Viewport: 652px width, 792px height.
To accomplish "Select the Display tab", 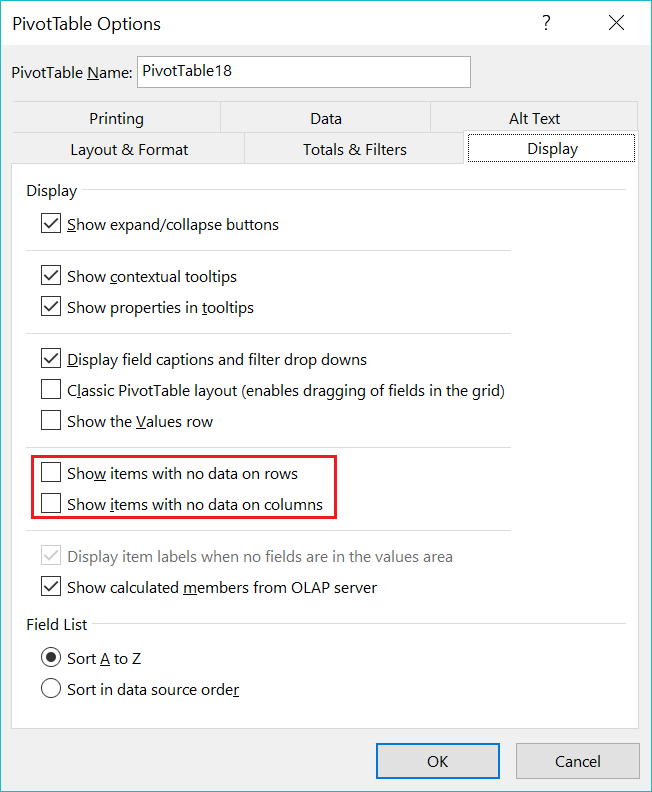I will point(552,148).
